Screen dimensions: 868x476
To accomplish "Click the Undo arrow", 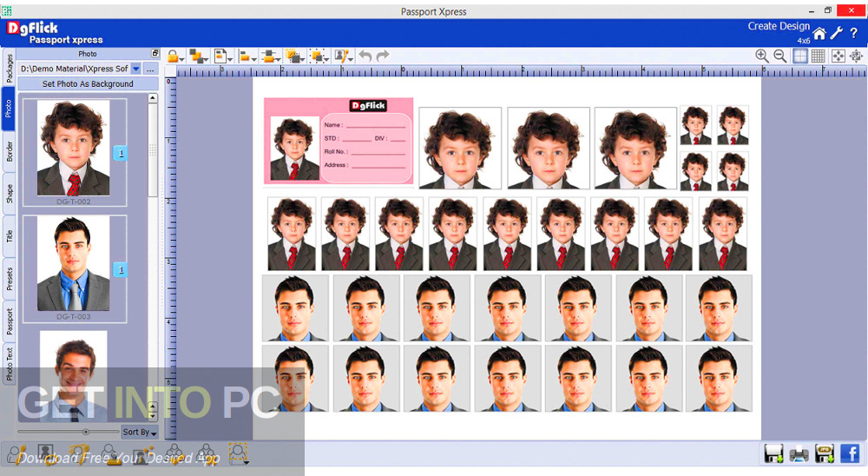I will [x=365, y=56].
